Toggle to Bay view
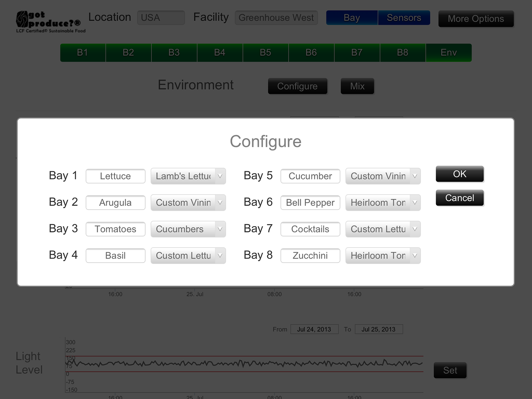 tap(352, 18)
